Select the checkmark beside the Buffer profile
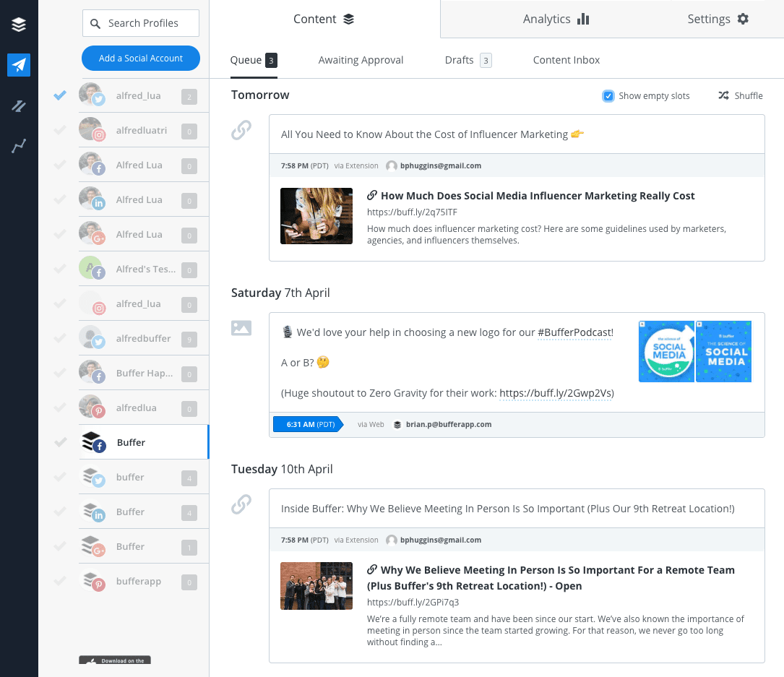This screenshot has width=784, height=677. click(59, 442)
